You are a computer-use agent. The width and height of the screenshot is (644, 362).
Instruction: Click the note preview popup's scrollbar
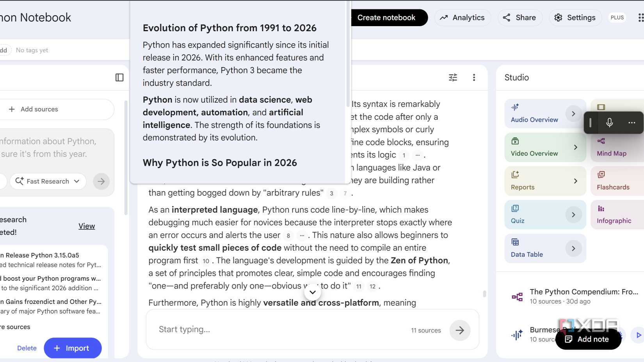click(348, 55)
